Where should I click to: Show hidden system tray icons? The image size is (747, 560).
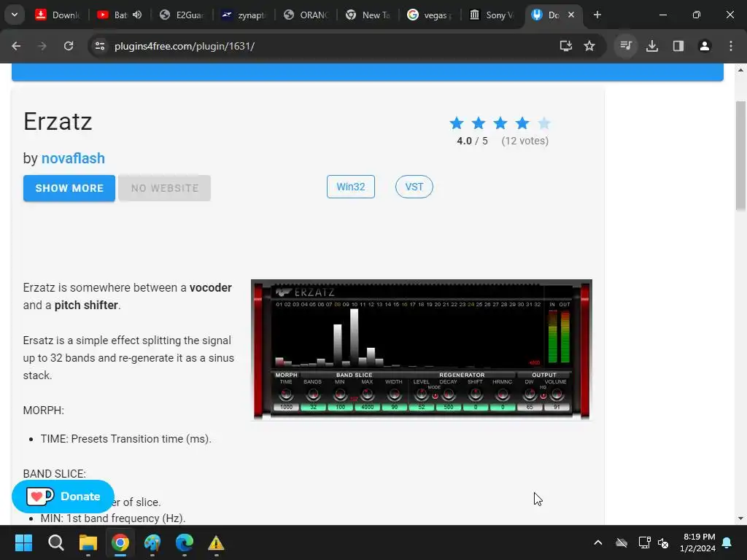click(x=598, y=542)
